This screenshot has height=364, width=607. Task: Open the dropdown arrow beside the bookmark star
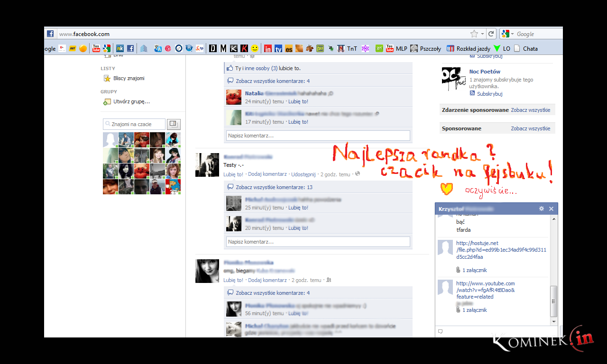tap(482, 34)
